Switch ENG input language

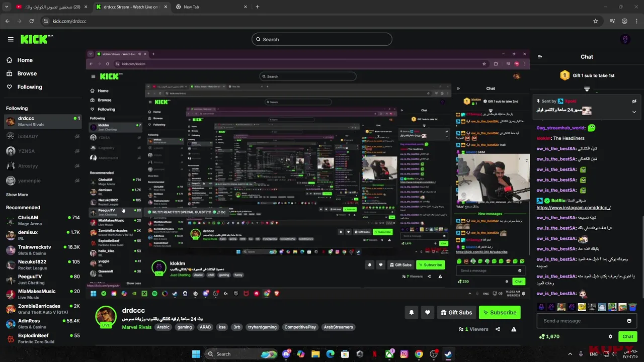(x=594, y=354)
